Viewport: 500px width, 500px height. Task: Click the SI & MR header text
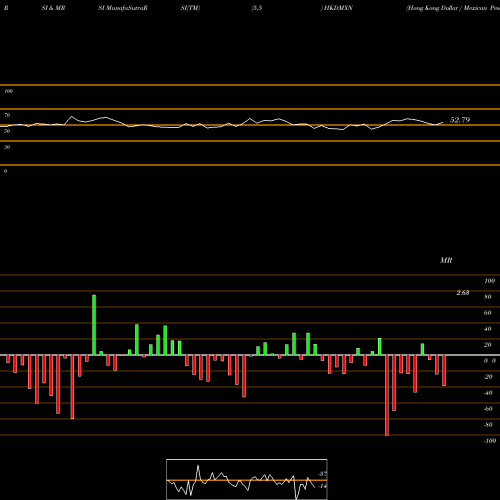[x=53, y=8]
